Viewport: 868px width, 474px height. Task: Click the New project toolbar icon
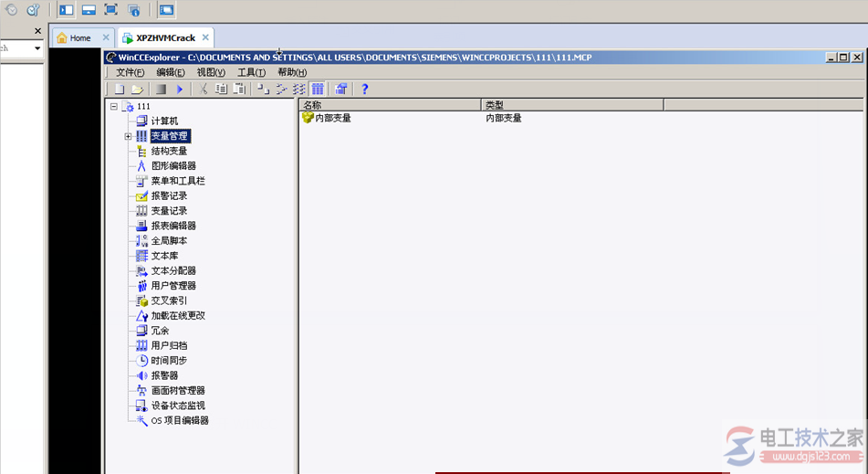(x=120, y=89)
